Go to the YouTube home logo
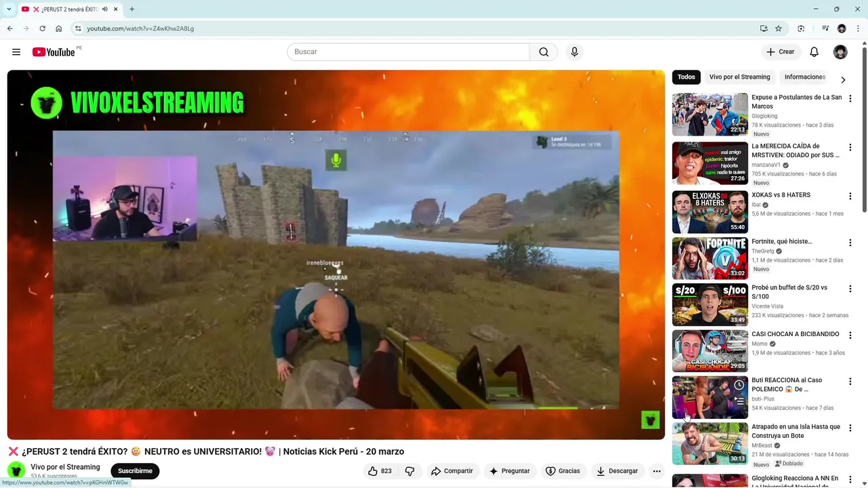Viewport: 868px width, 488px height. tap(54, 52)
